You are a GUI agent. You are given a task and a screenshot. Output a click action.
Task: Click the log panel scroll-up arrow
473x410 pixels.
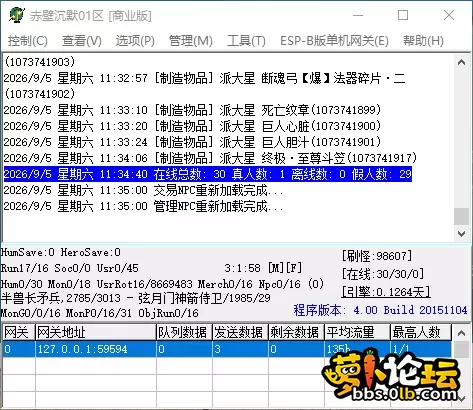(462, 62)
